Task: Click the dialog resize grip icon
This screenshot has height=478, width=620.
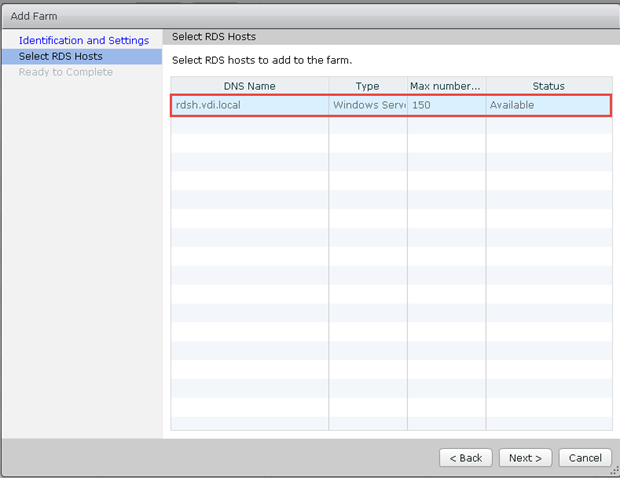Action: (615, 471)
